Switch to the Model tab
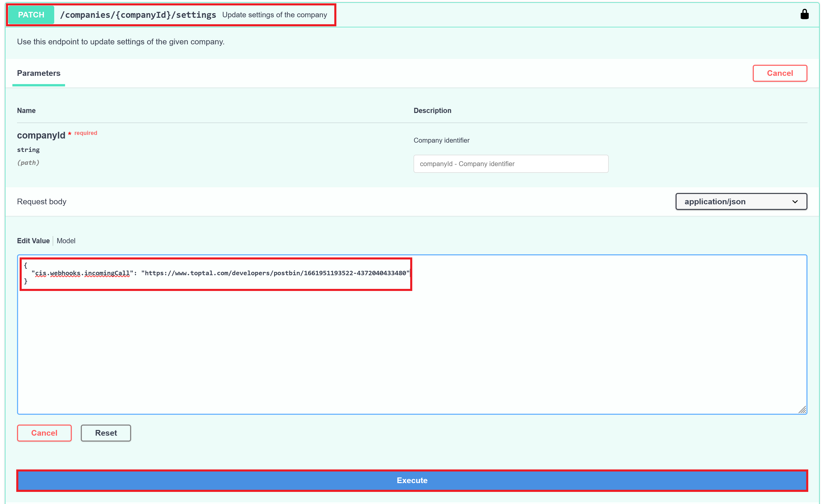Screen dimensions: 824x504 (66, 241)
